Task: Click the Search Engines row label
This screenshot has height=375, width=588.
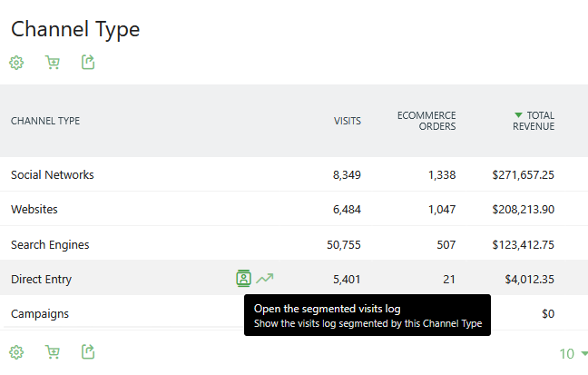Action: click(50, 244)
